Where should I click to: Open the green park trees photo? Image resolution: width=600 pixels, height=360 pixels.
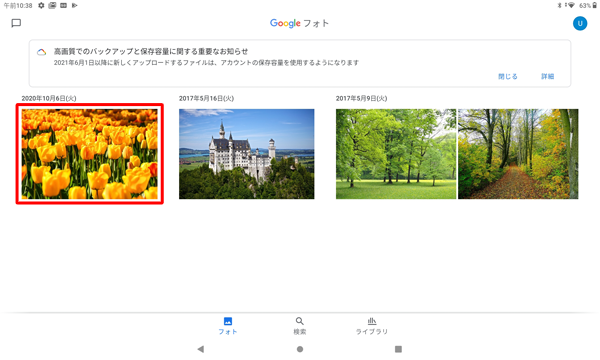[396, 154]
